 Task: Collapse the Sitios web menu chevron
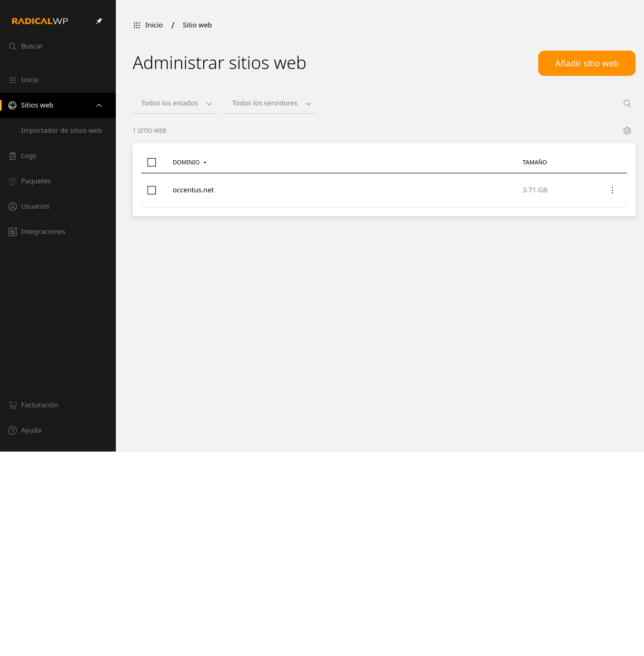(99, 105)
